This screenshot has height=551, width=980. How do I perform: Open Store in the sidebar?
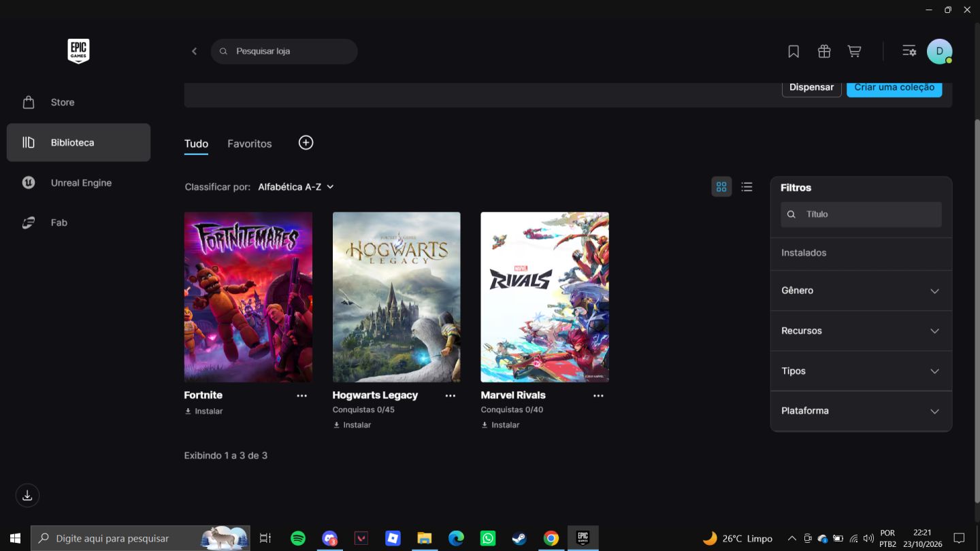click(x=78, y=102)
